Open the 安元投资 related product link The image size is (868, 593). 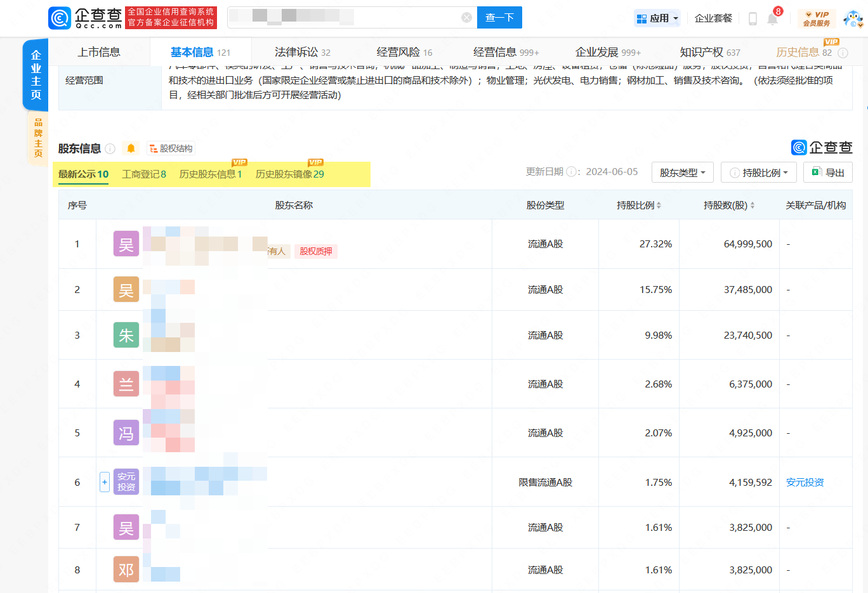(x=805, y=483)
